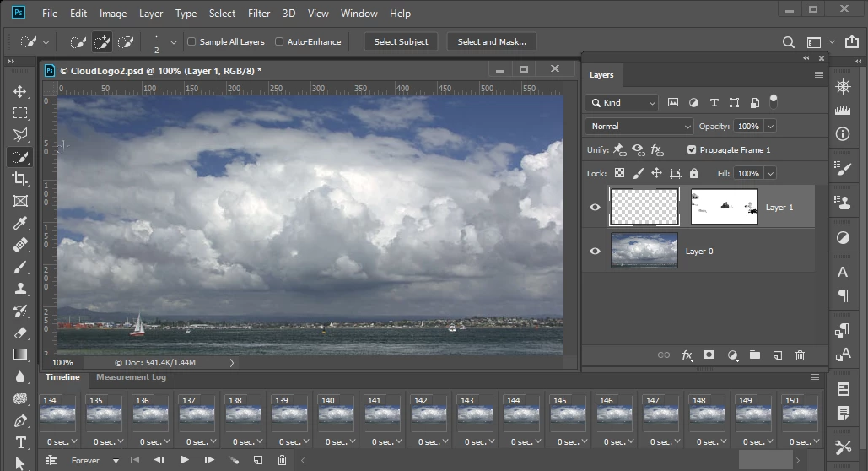
Task: Click the Select Subject button
Action: pyautogui.click(x=401, y=41)
